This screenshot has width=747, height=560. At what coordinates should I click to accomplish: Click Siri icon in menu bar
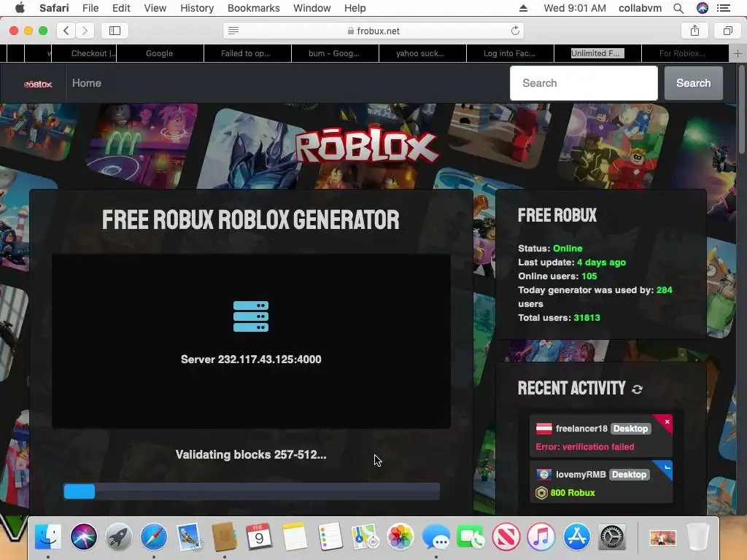point(703,8)
